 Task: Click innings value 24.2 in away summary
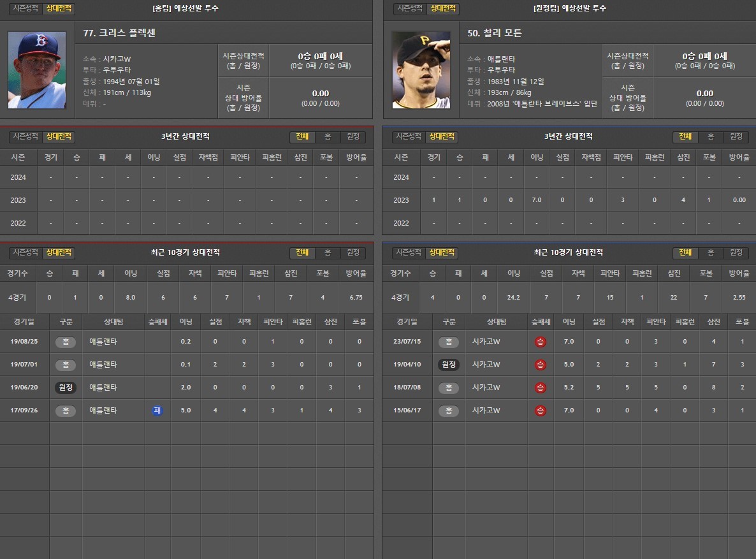(514, 298)
